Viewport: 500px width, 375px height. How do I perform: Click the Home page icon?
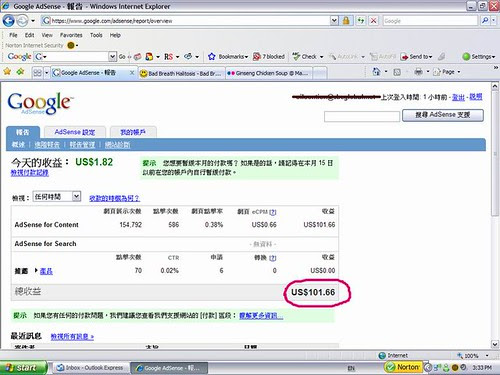(x=376, y=71)
